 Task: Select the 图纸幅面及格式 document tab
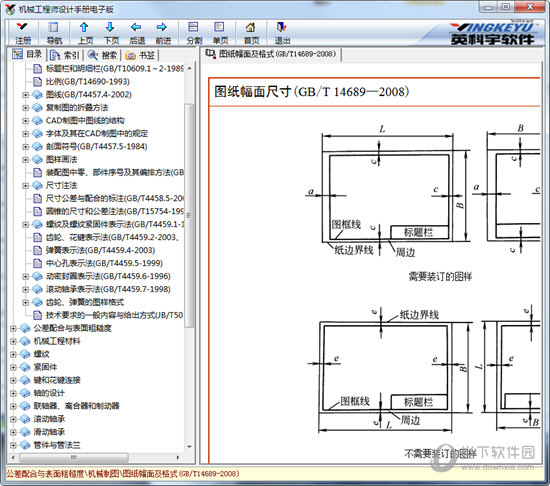pyautogui.click(x=271, y=54)
